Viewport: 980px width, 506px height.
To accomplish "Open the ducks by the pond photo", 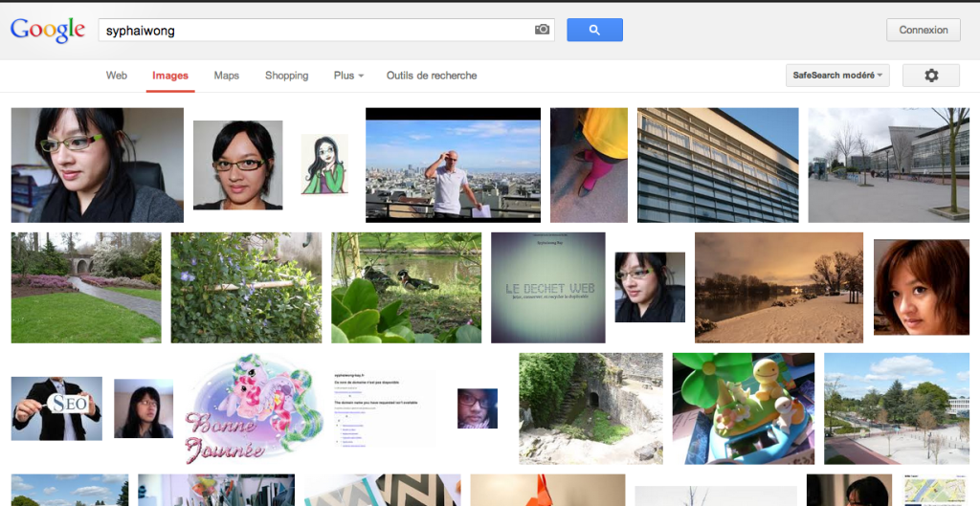I will [406, 287].
